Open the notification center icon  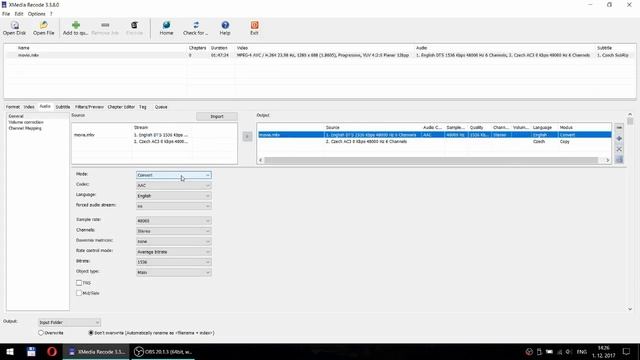[627, 351]
